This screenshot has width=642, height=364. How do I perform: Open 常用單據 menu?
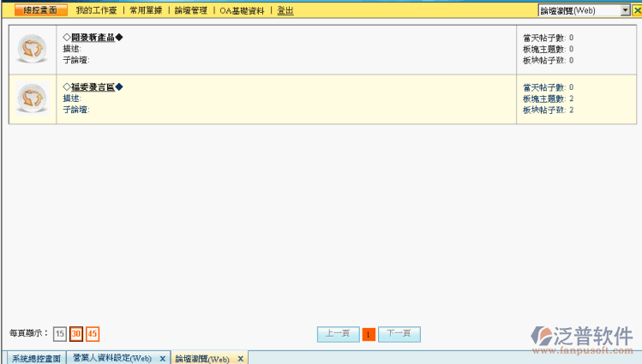pos(145,11)
